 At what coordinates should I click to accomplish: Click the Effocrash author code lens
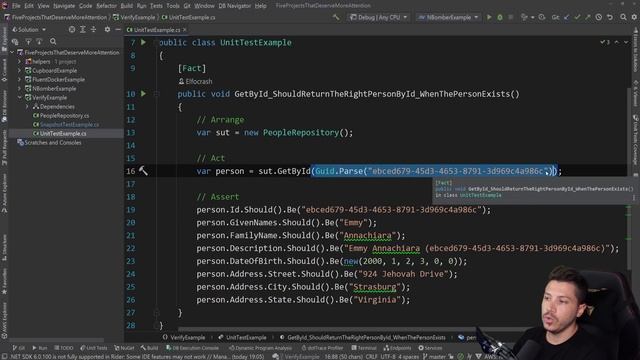(x=196, y=81)
